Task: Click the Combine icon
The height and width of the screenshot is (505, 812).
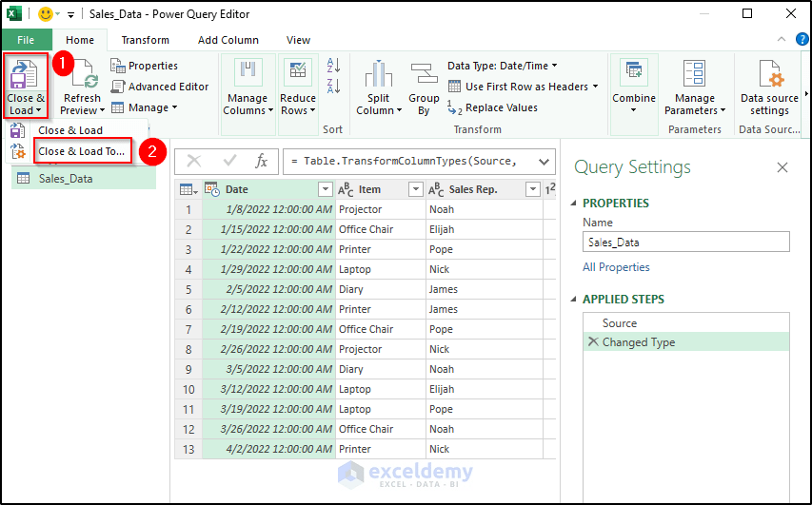Action: (x=634, y=73)
